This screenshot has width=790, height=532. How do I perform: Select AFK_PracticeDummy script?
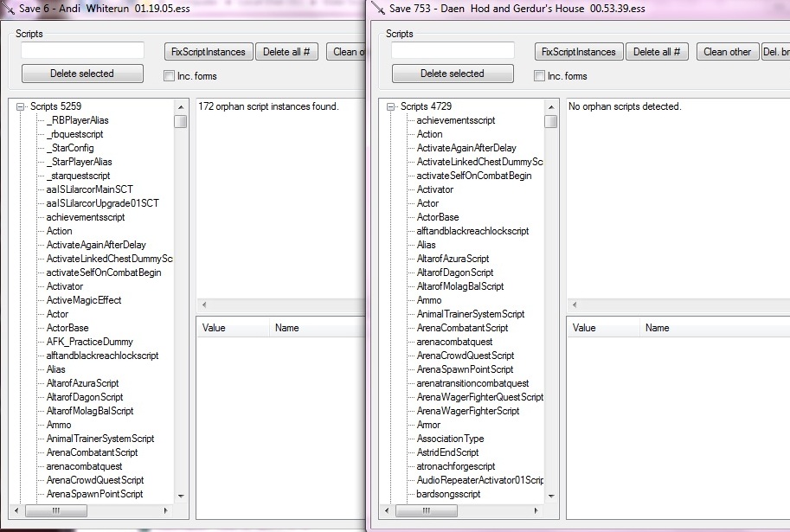[90, 342]
